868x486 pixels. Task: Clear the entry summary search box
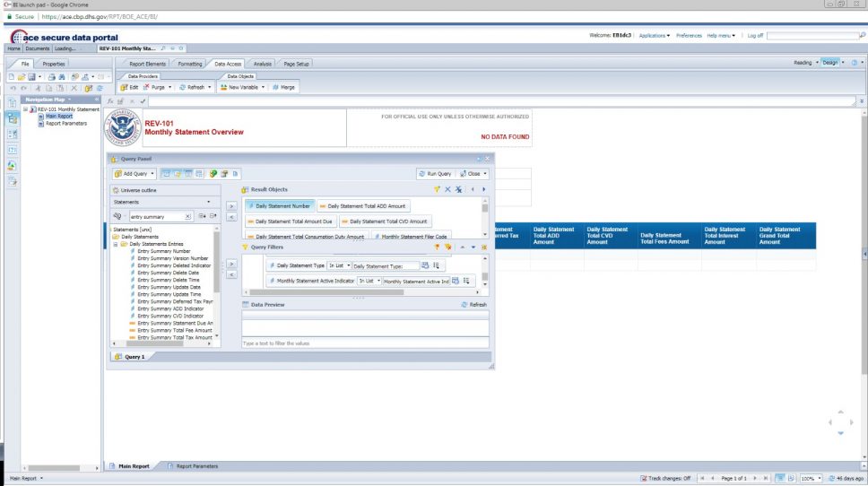click(x=187, y=217)
